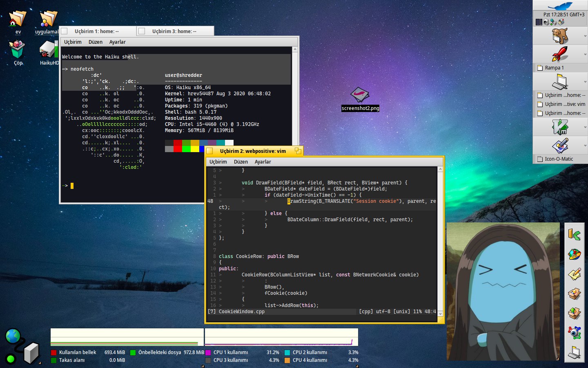588x368 pixels.
Task: Open Düzen menu in Uçbirim 2 vim window
Action: tap(241, 162)
